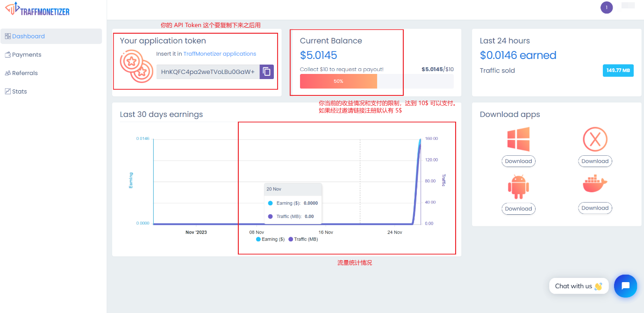Image resolution: width=644 pixels, height=313 pixels.
Task: Follow the TraffMonetizer applications link
Action: tap(220, 54)
